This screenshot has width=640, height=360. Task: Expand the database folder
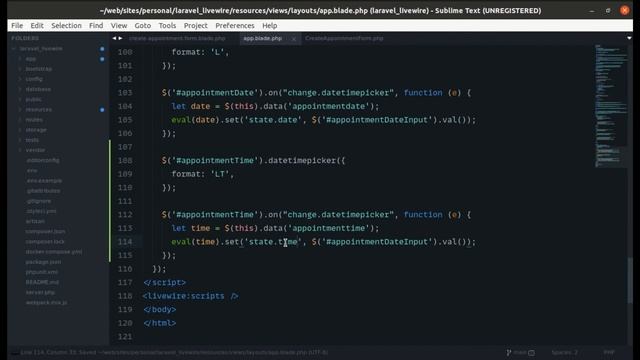(x=20, y=89)
